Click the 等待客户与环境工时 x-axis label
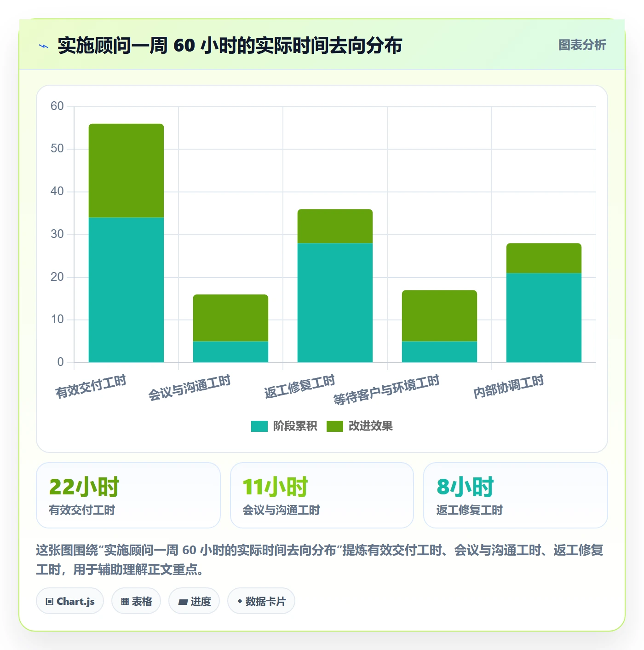The height and width of the screenshot is (650, 644). pyautogui.click(x=386, y=390)
